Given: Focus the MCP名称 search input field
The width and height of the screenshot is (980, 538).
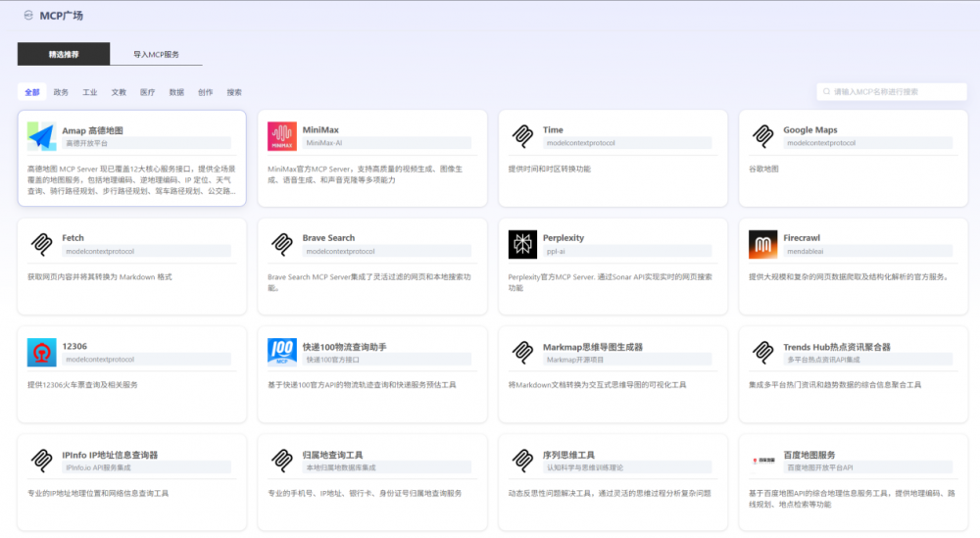Looking at the screenshot, I should [892, 92].
